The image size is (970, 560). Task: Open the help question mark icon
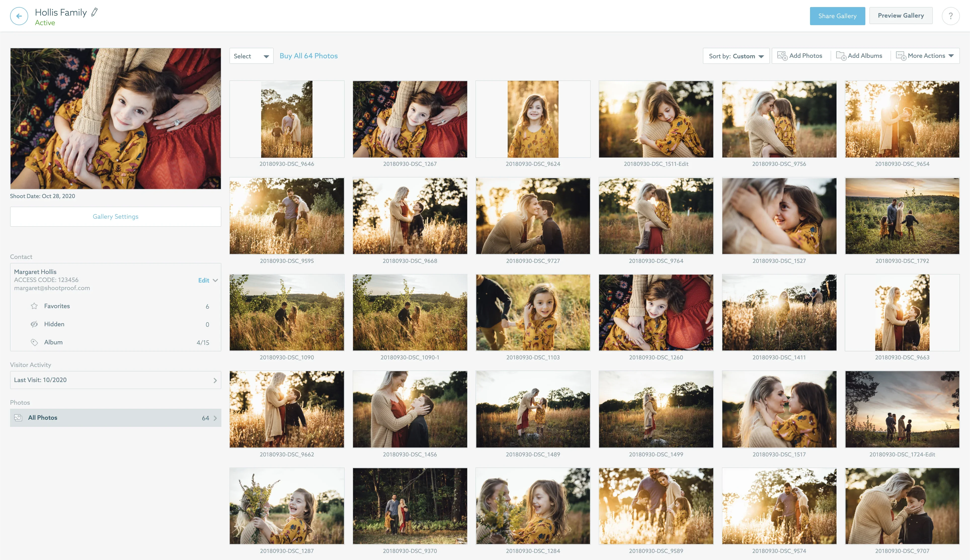[x=951, y=16]
